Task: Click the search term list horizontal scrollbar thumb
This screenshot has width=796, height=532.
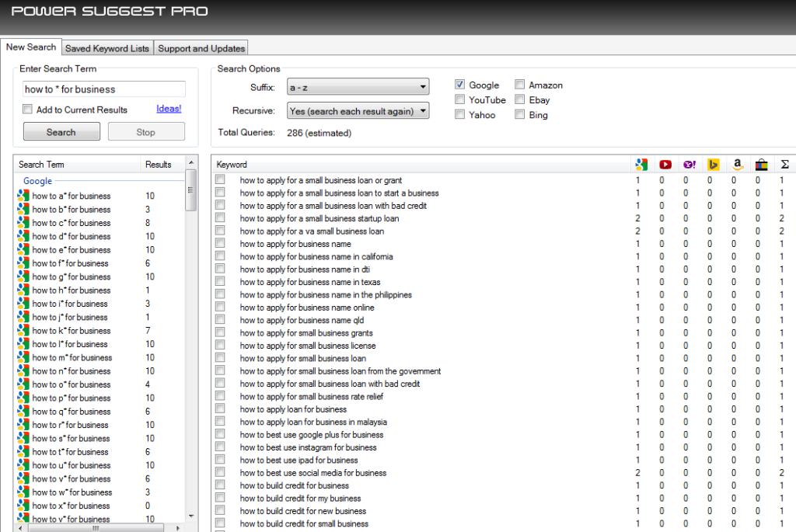Action: pos(96,528)
